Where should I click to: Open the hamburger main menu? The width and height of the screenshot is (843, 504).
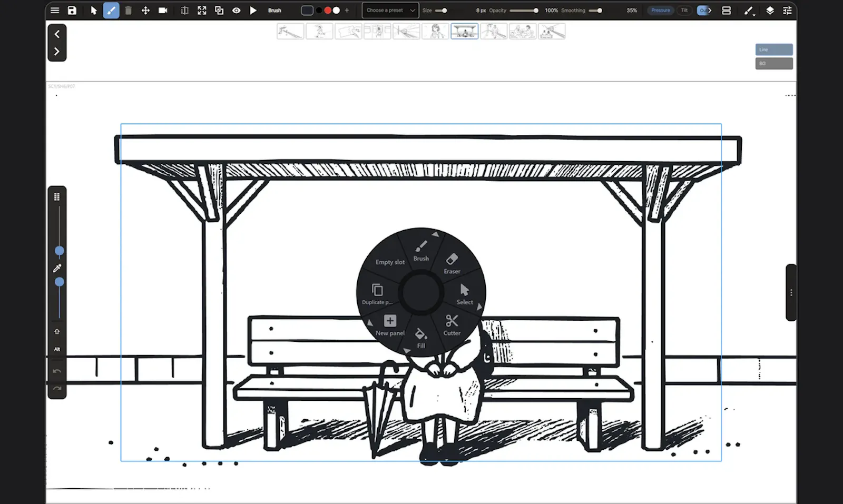(x=55, y=11)
